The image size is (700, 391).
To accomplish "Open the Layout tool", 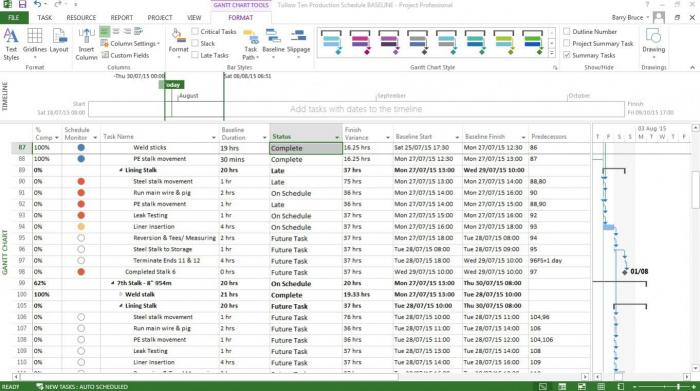I will pos(59,40).
